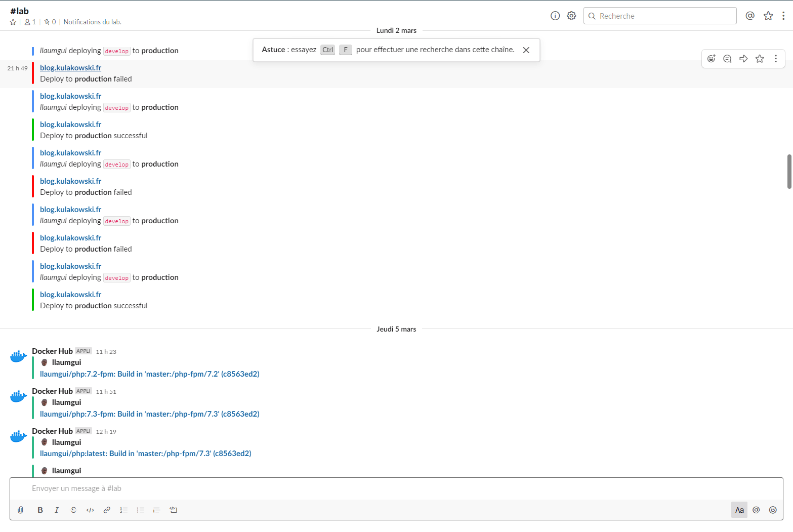The image size is (793, 532).
Task: Open the header three-dot more menu
Action: pyautogui.click(x=783, y=16)
